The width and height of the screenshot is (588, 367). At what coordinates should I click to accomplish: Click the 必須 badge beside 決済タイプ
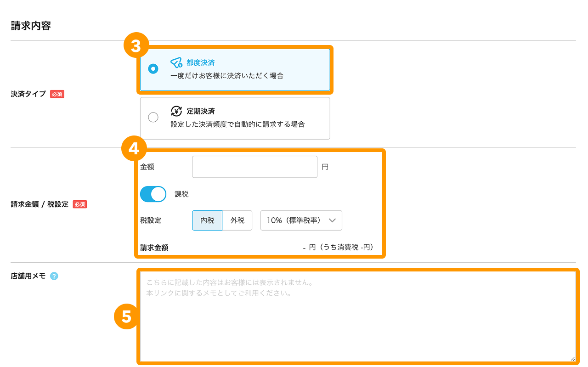[x=57, y=94]
